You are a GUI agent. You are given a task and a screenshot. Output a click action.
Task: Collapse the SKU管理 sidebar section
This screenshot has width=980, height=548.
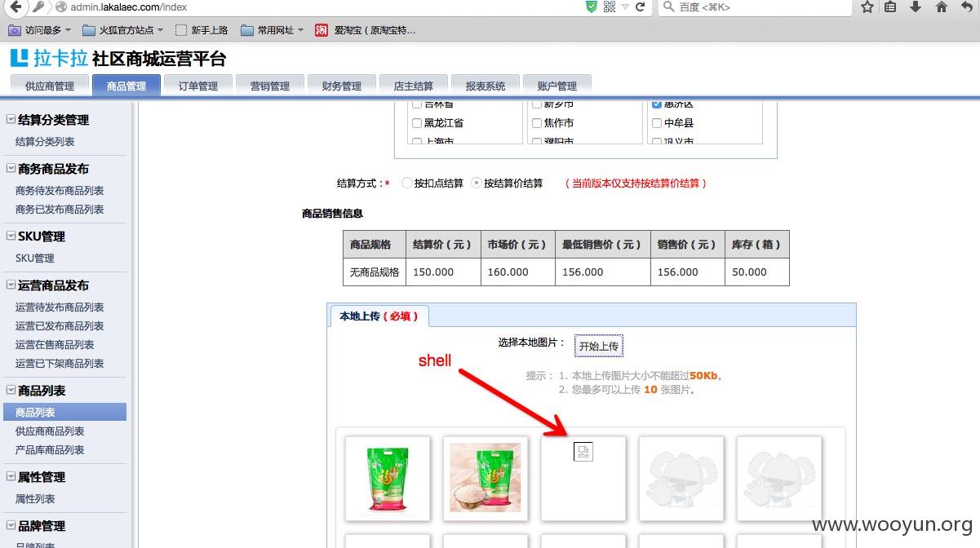11,236
